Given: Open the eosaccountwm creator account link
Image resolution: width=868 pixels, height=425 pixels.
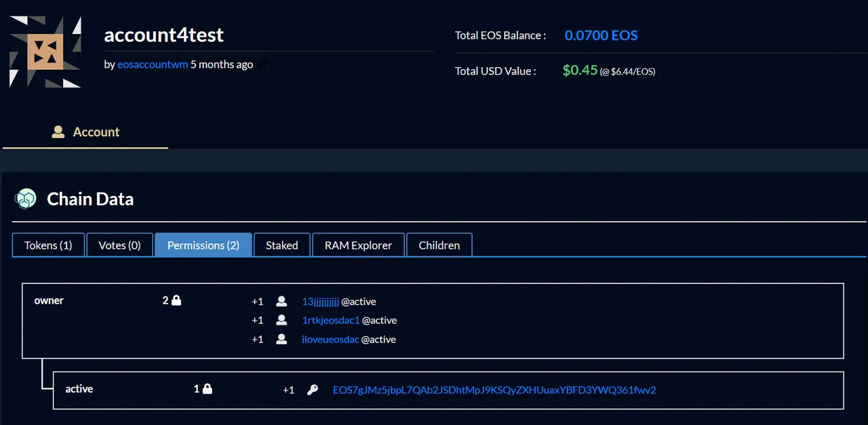Looking at the screenshot, I should (153, 64).
